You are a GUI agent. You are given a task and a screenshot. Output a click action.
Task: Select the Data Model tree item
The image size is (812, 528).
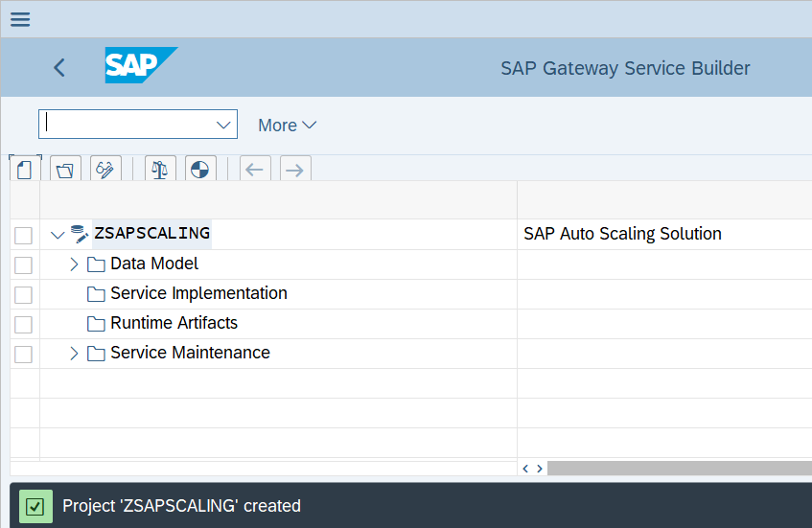click(x=154, y=264)
